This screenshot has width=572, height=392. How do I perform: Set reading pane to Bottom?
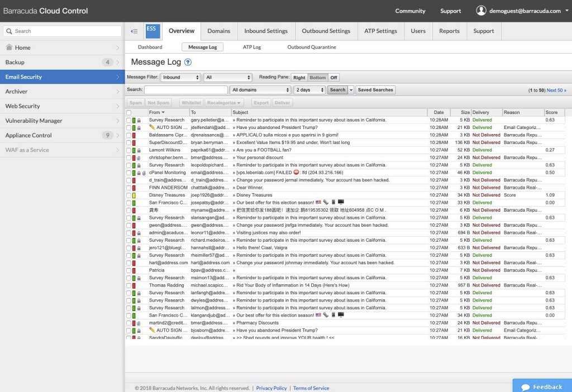318,78
